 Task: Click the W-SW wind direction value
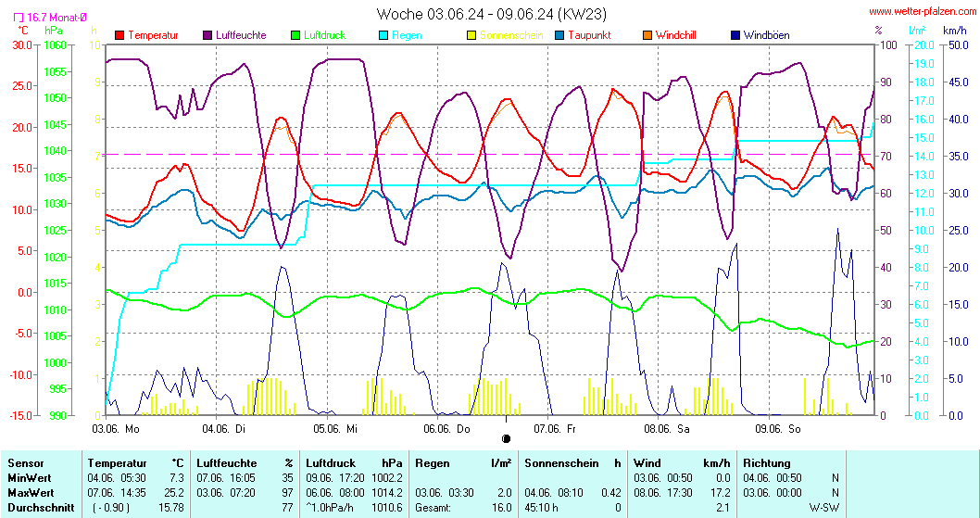click(823, 508)
